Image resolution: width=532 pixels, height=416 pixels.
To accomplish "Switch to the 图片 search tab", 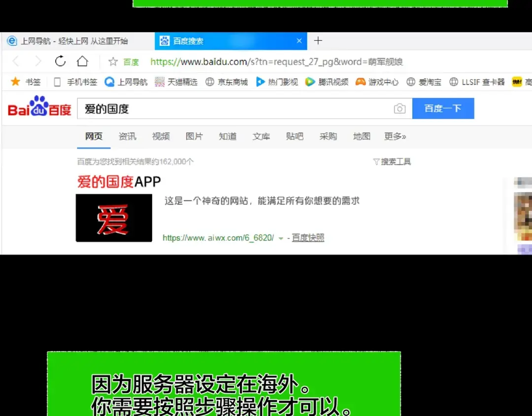I will point(194,137).
